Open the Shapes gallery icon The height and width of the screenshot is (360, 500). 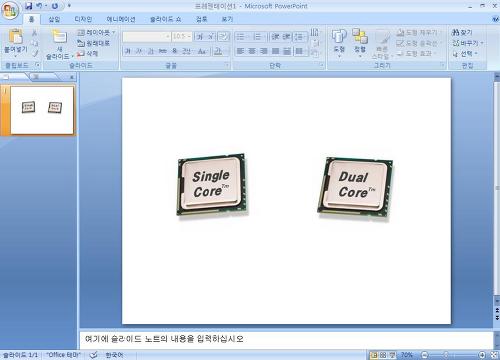pyautogui.click(x=339, y=36)
